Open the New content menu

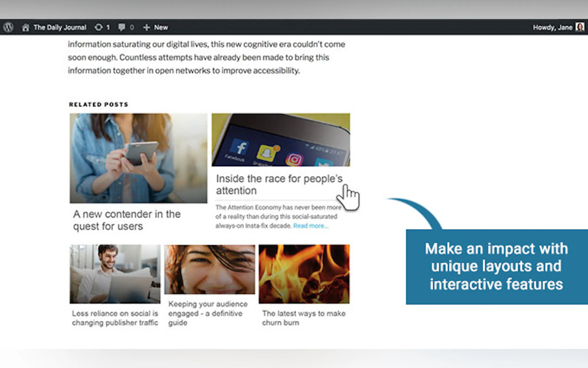(161, 28)
